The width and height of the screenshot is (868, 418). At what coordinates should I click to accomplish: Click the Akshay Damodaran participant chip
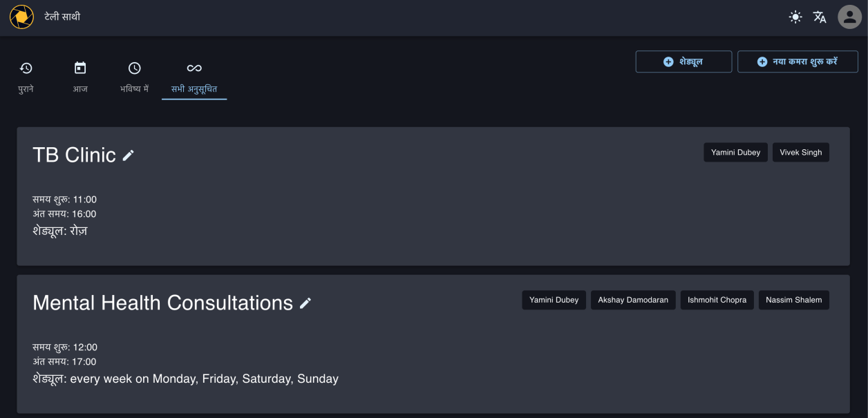pyautogui.click(x=633, y=301)
